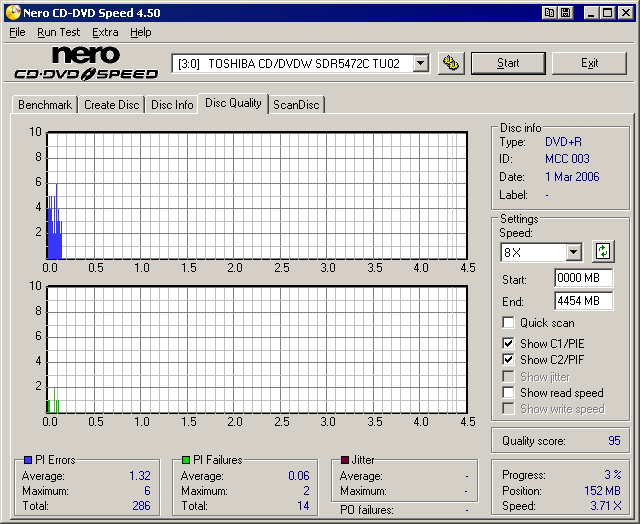Viewport: 640px width, 524px height.
Task: Switch to the Benchmark tab
Action: tap(45, 105)
